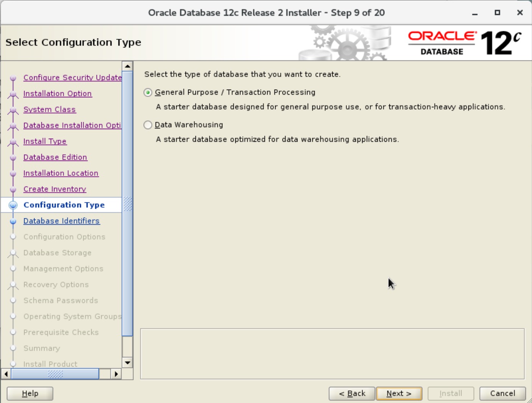The image size is (532, 403).
Task: Click the step bullet beside Create Inventory
Action: pyautogui.click(x=13, y=190)
